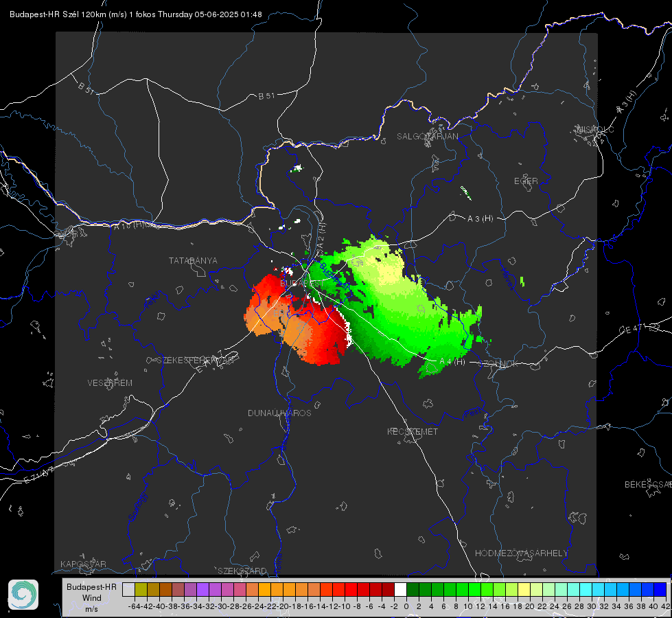Click the swirl logo icon at bottom-left
Screen dimensions: 672x618
(23, 595)
